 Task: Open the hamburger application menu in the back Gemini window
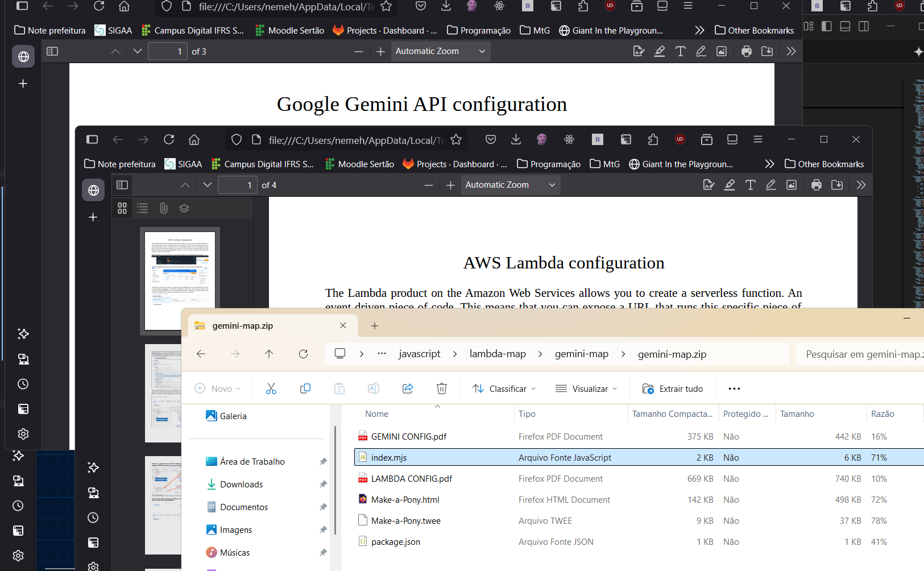coord(687,6)
